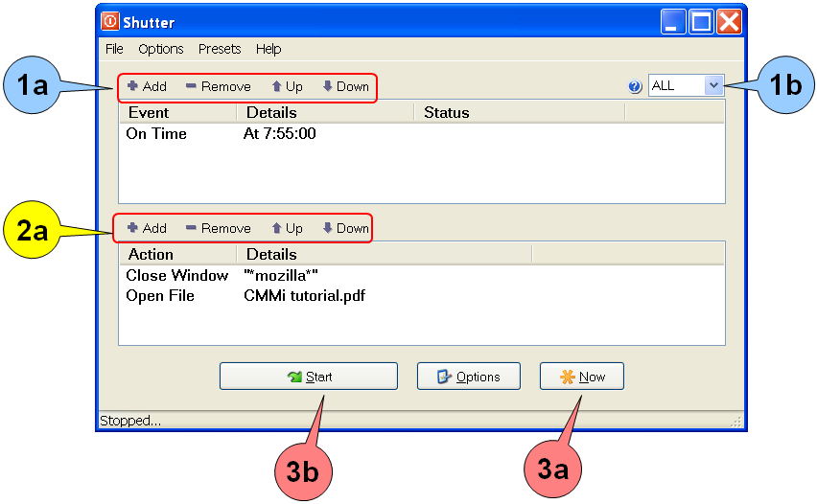Click the events list Details column header

point(325,112)
